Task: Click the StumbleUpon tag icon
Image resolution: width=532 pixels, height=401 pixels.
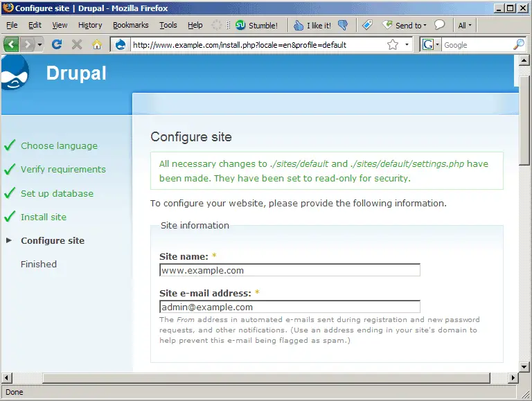Action: (367, 25)
